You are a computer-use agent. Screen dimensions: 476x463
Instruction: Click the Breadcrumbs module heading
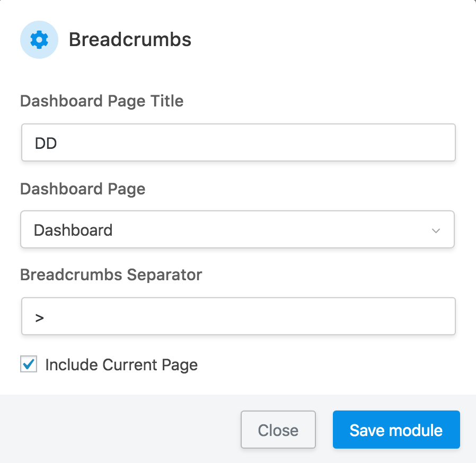[x=130, y=40]
